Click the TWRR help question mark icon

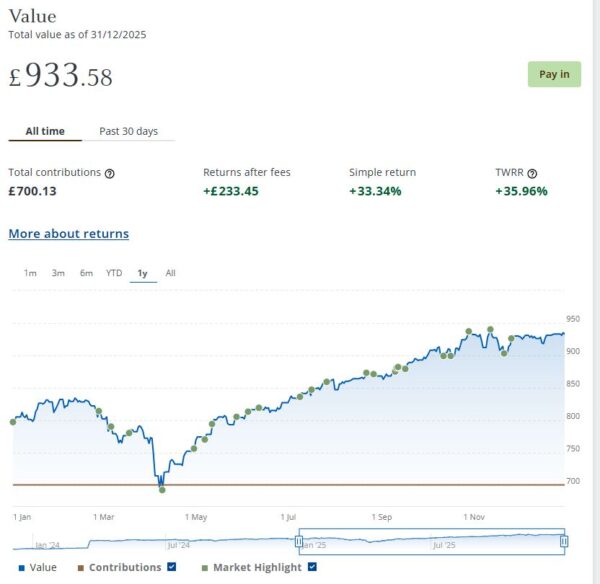532,173
